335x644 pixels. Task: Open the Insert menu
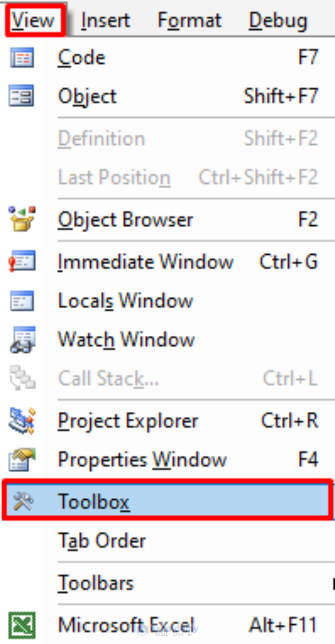pyautogui.click(x=105, y=19)
